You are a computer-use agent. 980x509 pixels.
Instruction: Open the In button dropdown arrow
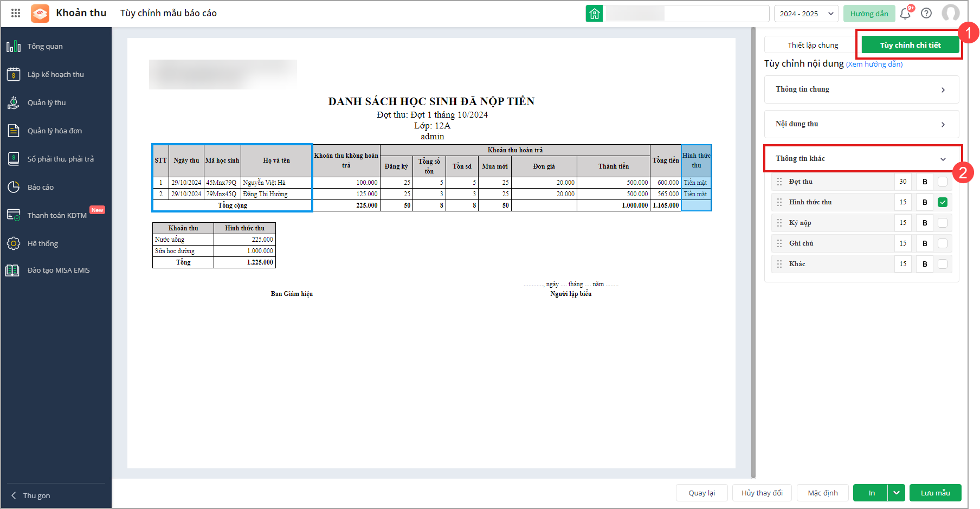897,493
